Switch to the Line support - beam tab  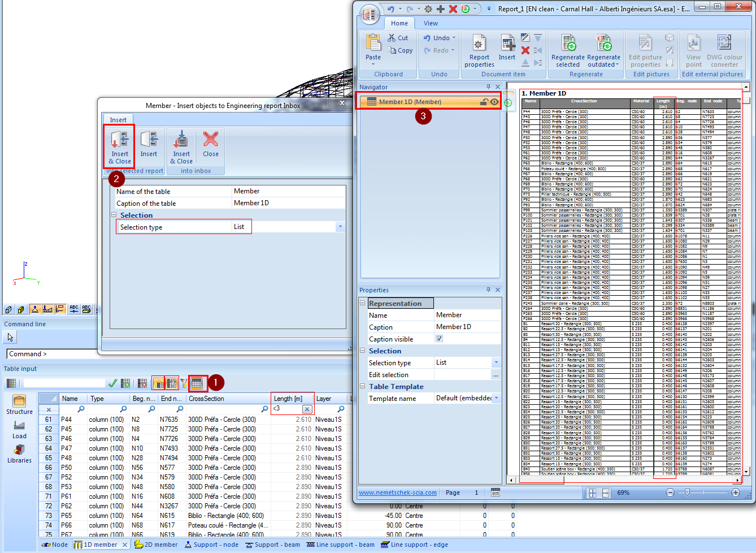pos(340,545)
